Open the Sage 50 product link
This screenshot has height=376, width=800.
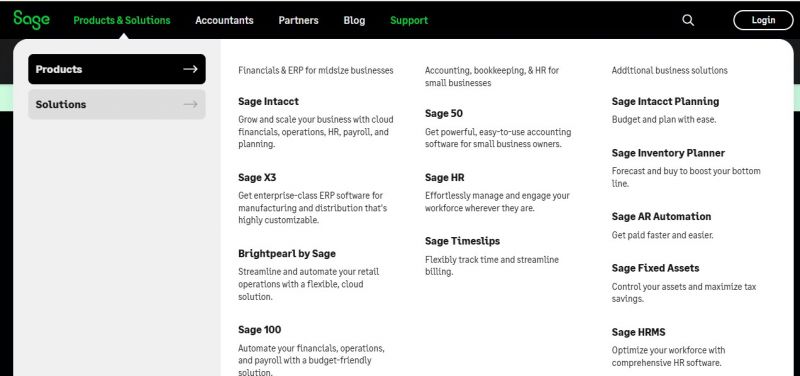(444, 113)
